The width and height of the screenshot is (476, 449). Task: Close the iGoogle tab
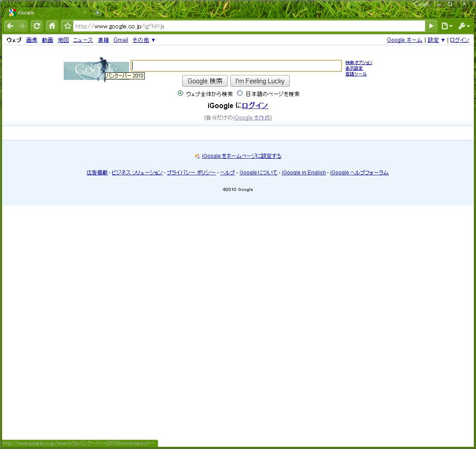click(x=85, y=13)
